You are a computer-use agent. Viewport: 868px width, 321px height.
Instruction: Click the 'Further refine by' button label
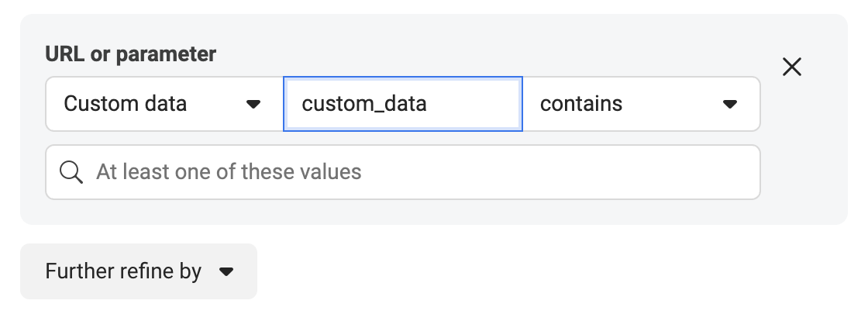coord(123,271)
